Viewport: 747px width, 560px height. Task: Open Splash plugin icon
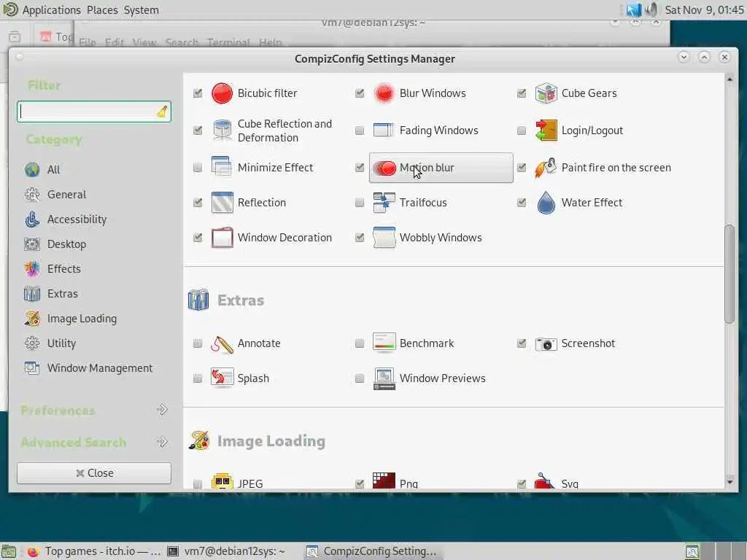222,378
